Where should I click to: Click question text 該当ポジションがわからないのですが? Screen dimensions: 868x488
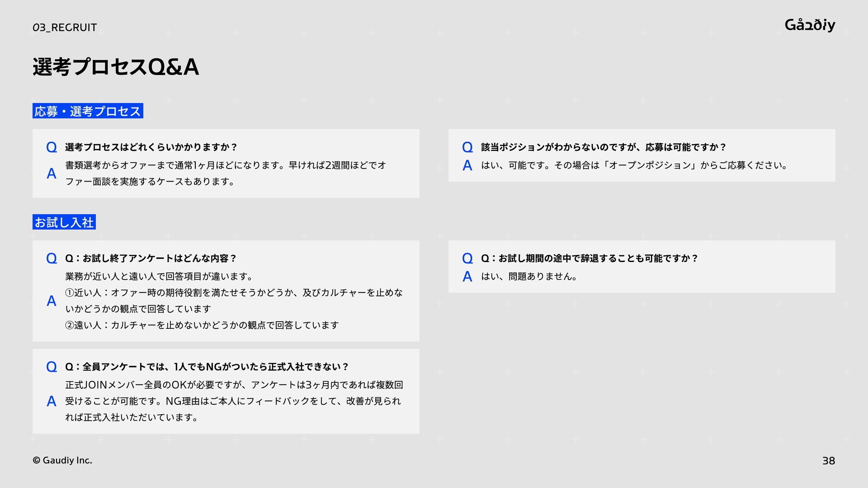click(x=603, y=147)
